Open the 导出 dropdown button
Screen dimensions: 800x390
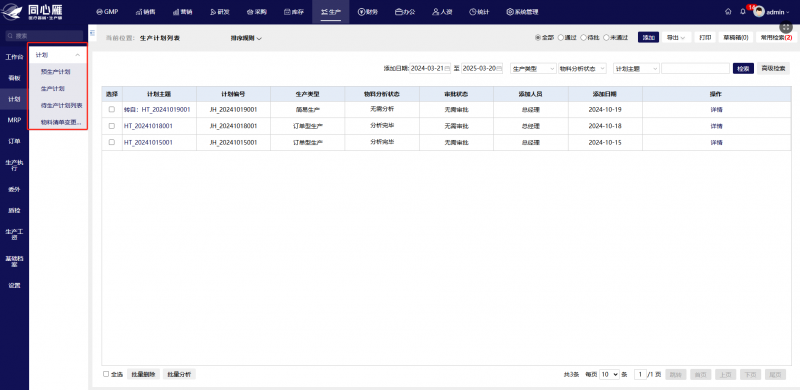coord(676,38)
